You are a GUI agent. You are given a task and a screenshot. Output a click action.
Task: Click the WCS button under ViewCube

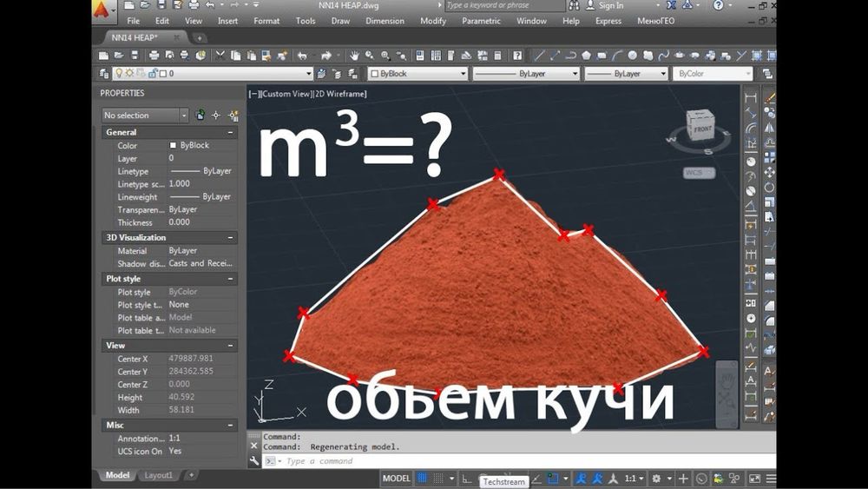pos(699,173)
